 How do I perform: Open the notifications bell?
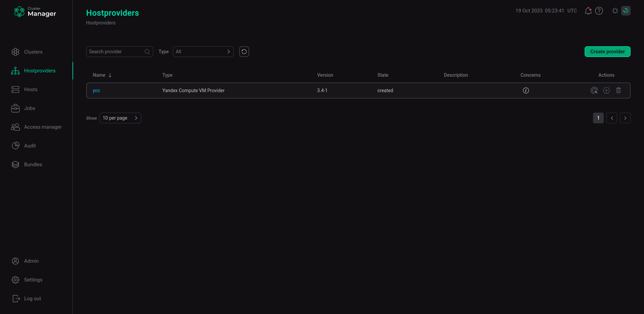point(588,11)
